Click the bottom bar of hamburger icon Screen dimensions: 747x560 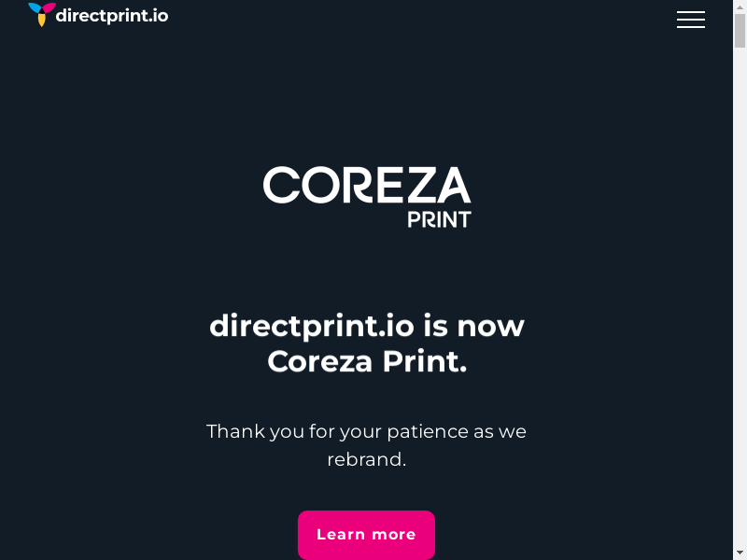pos(691,27)
